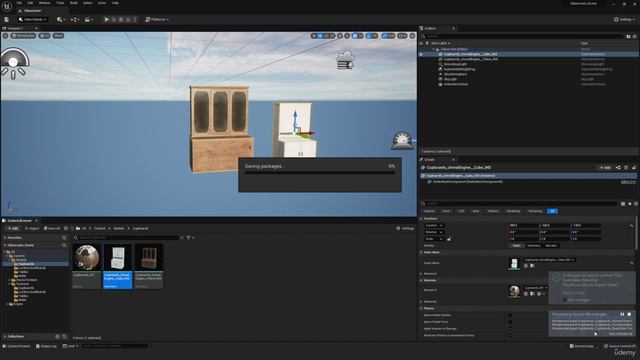Toggle the third Physics checkbox
Viewport: 640px width, 360px height.
tap(510, 329)
